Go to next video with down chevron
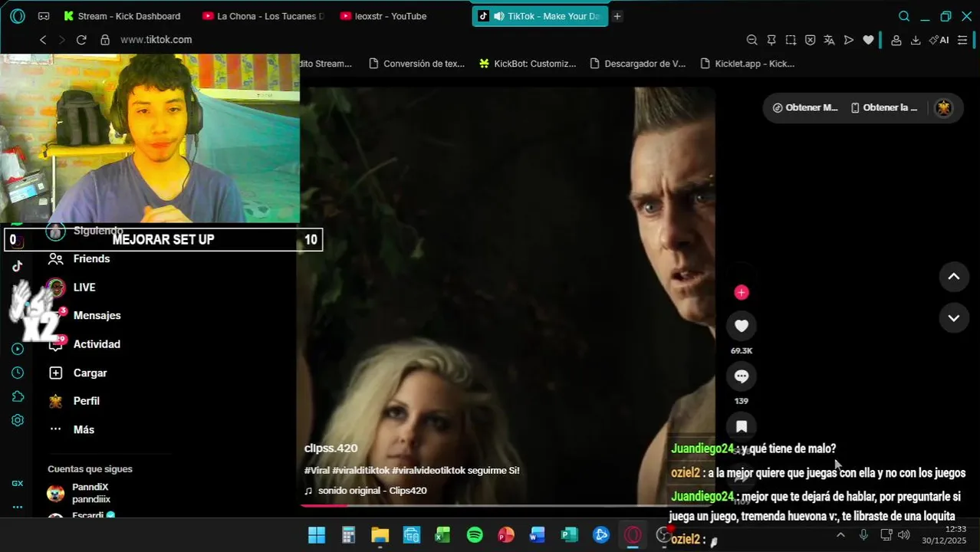This screenshot has height=552, width=980. pyautogui.click(x=954, y=318)
